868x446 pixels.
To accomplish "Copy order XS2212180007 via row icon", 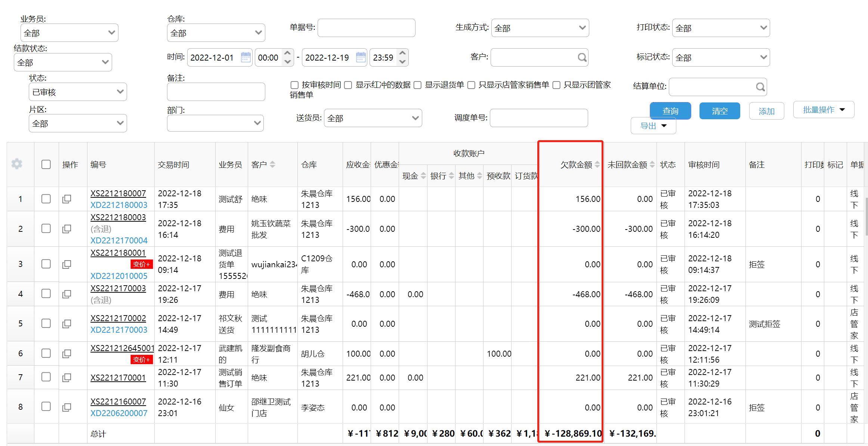I will (67, 199).
